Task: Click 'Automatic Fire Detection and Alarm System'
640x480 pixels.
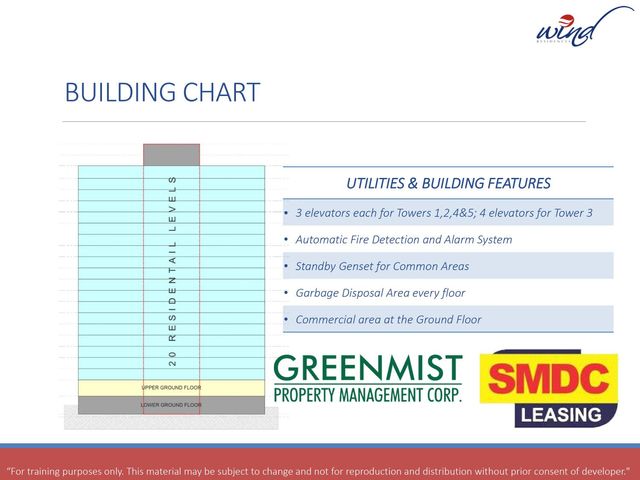Action: [404, 240]
